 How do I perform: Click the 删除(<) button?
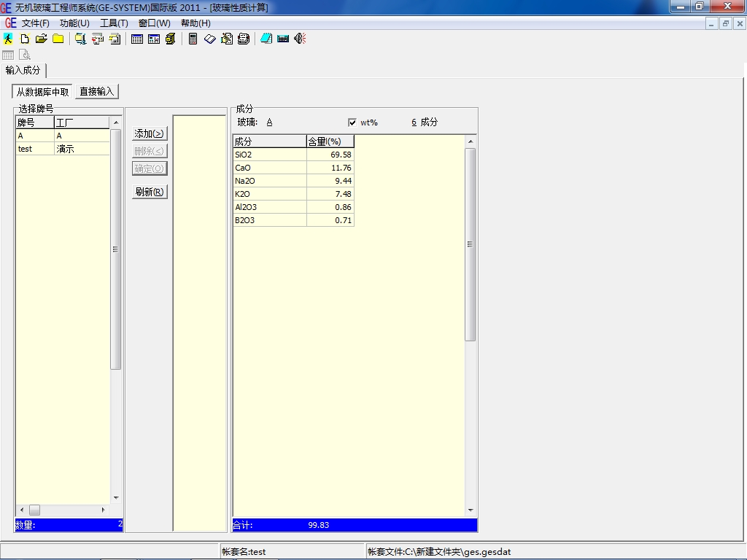pyautogui.click(x=150, y=152)
